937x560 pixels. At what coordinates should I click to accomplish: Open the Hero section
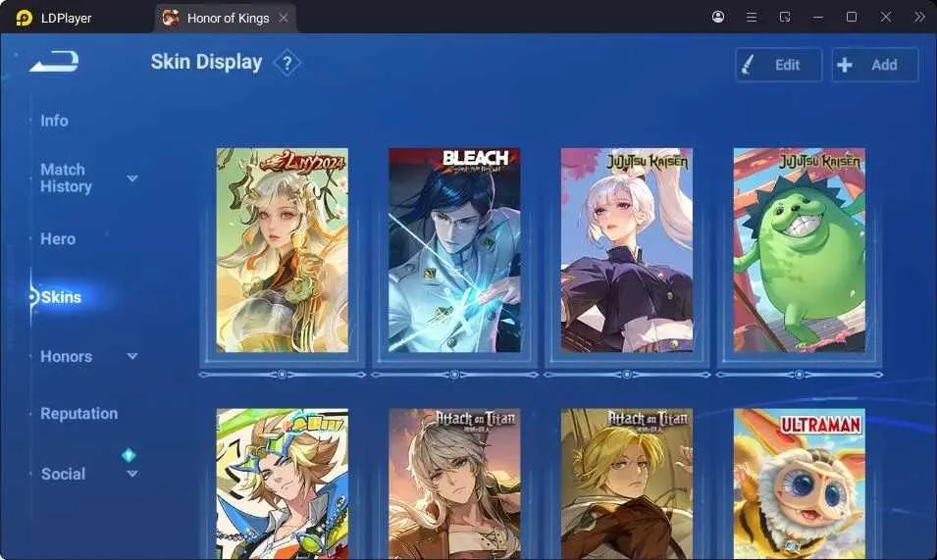point(58,238)
